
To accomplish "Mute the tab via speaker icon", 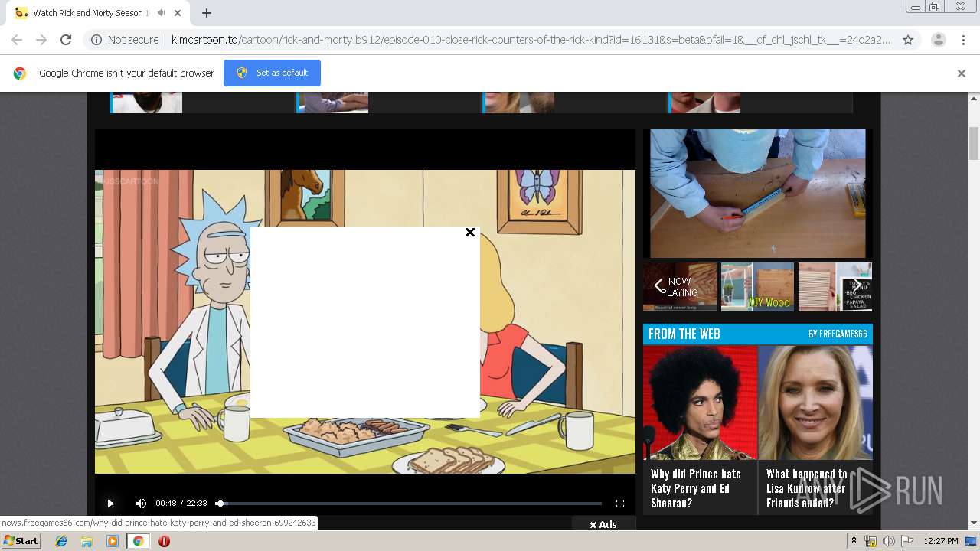I will tap(161, 13).
